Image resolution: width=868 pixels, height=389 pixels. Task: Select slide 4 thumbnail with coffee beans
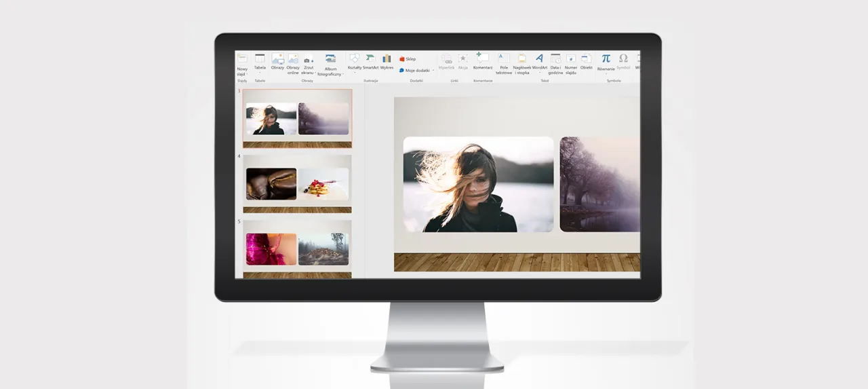coord(297,183)
